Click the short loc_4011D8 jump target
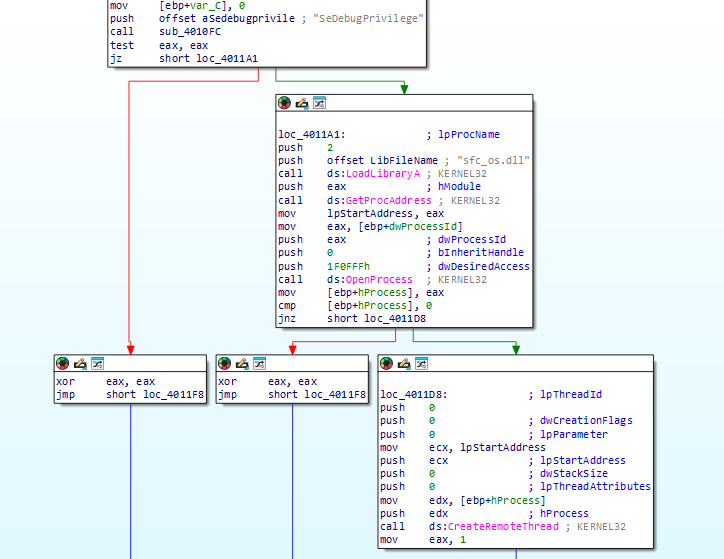Image resolution: width=724 pixels, height=559 pixels. click(376, 318)
